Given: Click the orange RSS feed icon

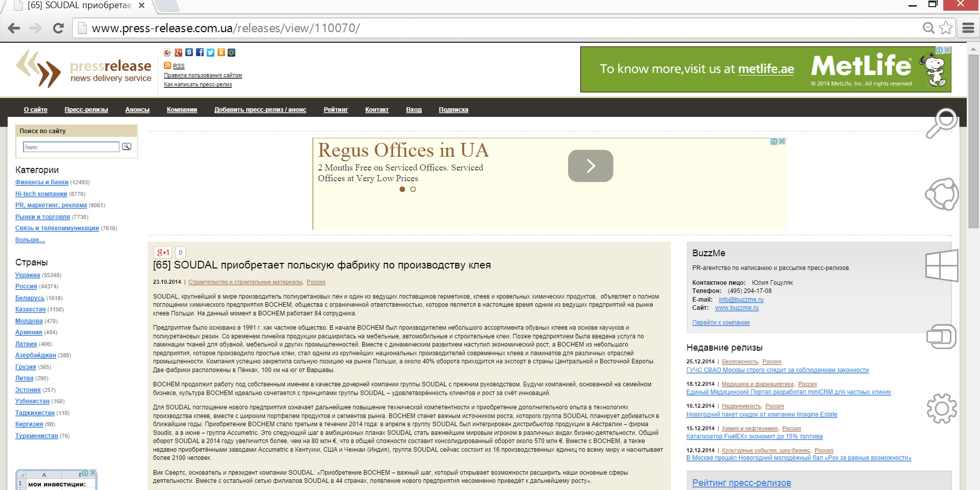Looking at the screenshot, I should [167, 65].
